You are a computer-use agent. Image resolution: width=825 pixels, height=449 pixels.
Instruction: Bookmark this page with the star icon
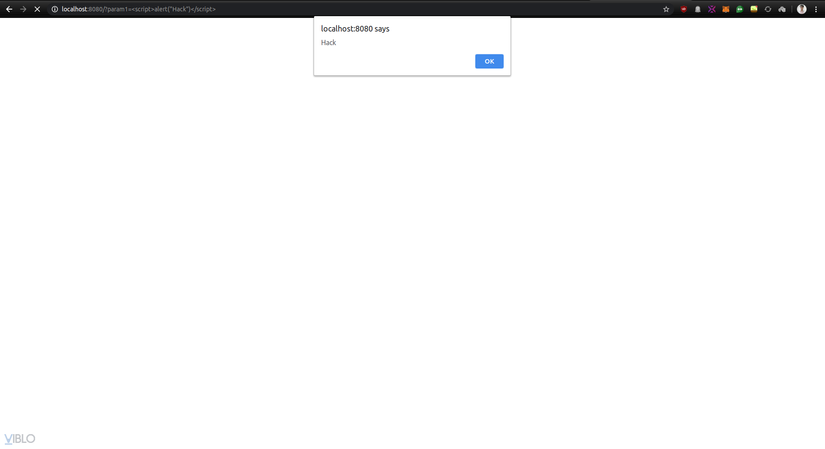(666, 9)
